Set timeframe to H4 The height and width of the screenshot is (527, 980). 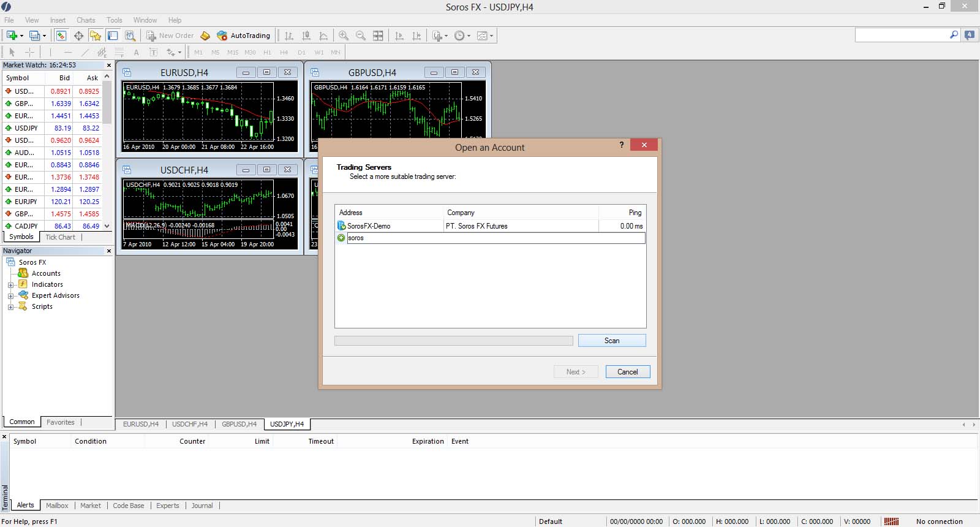pyautogui.click(x=284, y=52)
